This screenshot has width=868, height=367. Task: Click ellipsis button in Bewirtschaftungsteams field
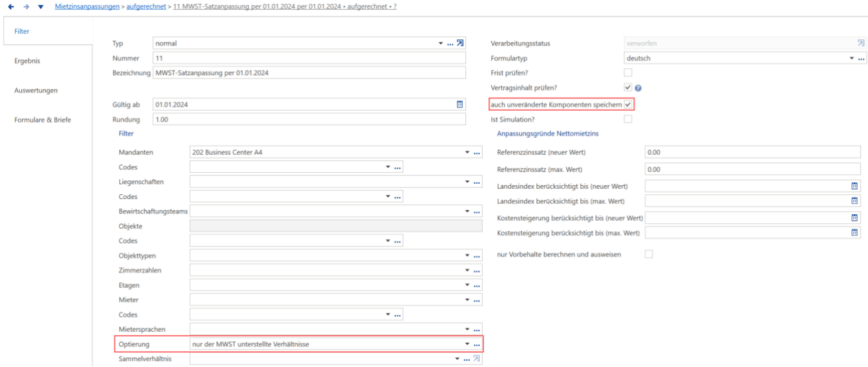476,211
